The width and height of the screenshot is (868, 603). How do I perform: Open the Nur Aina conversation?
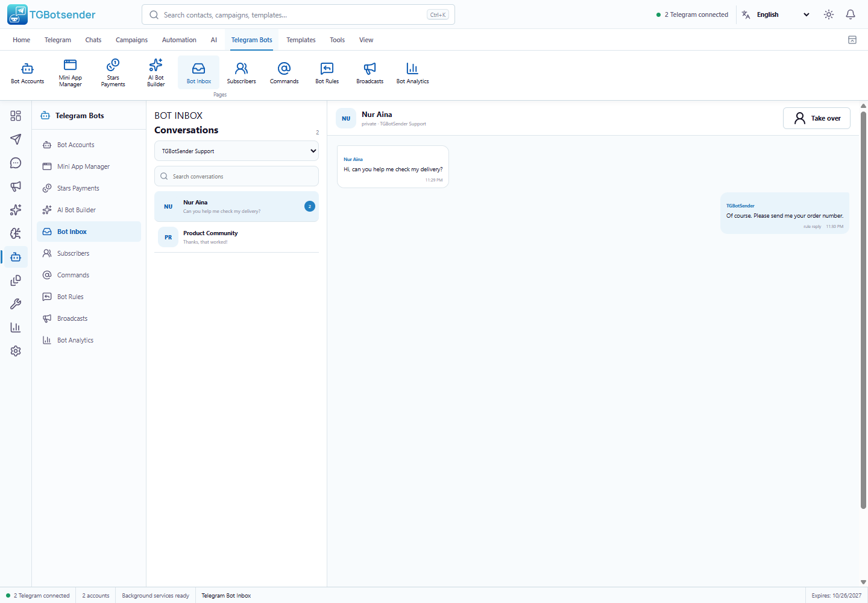236,206
